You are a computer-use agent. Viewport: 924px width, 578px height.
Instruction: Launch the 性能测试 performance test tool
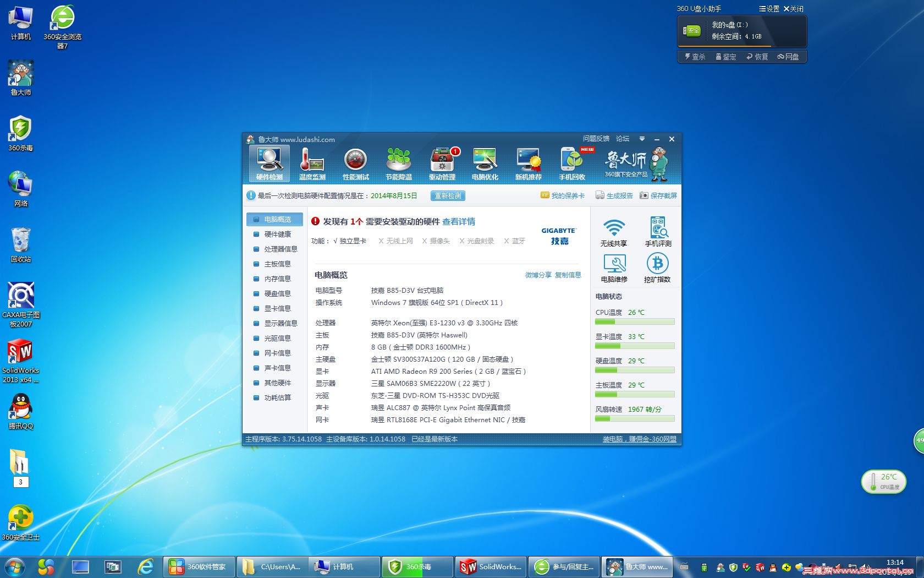pyautogui.click(x=355, y=163)
